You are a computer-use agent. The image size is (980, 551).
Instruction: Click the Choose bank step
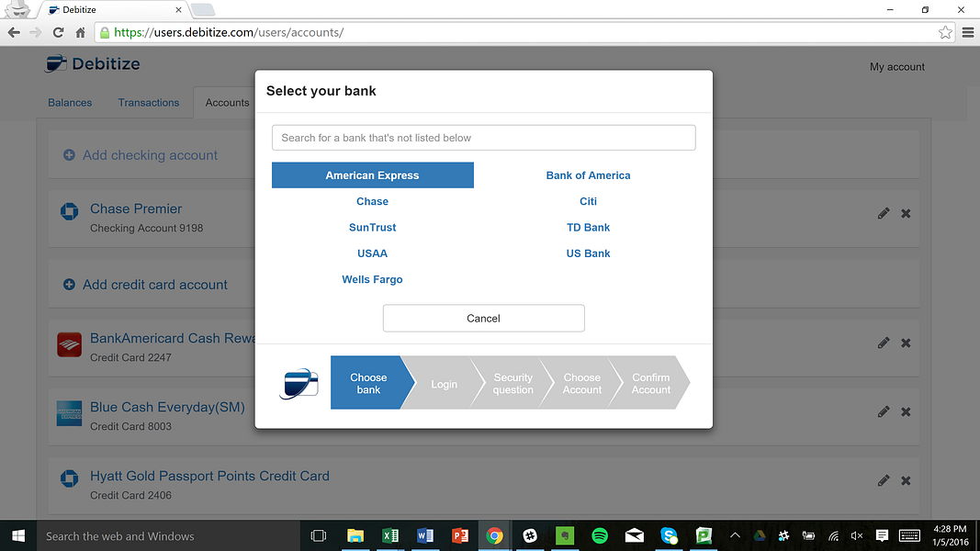coord(368,383)
